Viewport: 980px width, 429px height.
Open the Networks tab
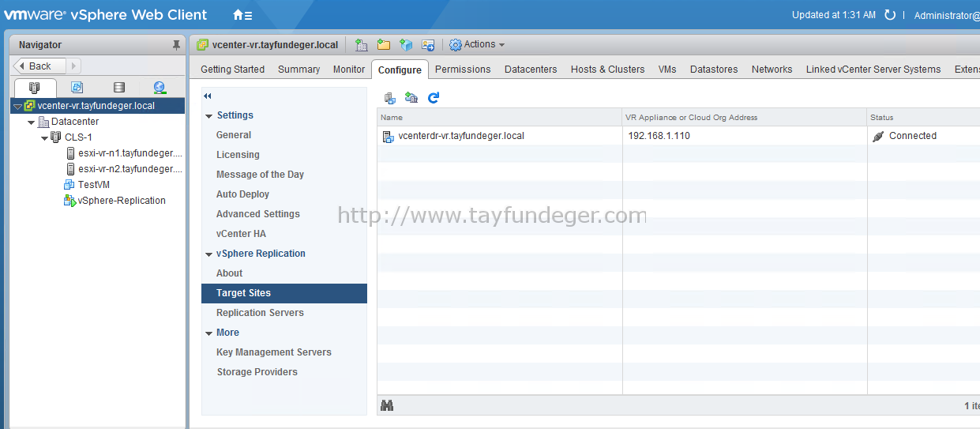point(772,70)
